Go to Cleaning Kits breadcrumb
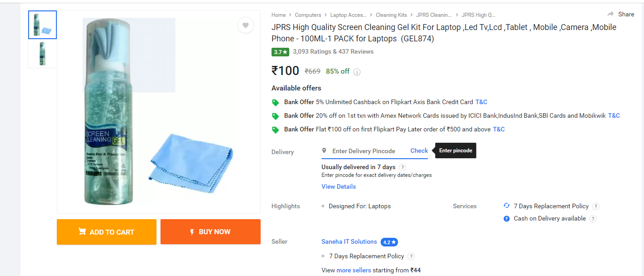Viewport: 644px width, 276px height. tap(391, 15)
